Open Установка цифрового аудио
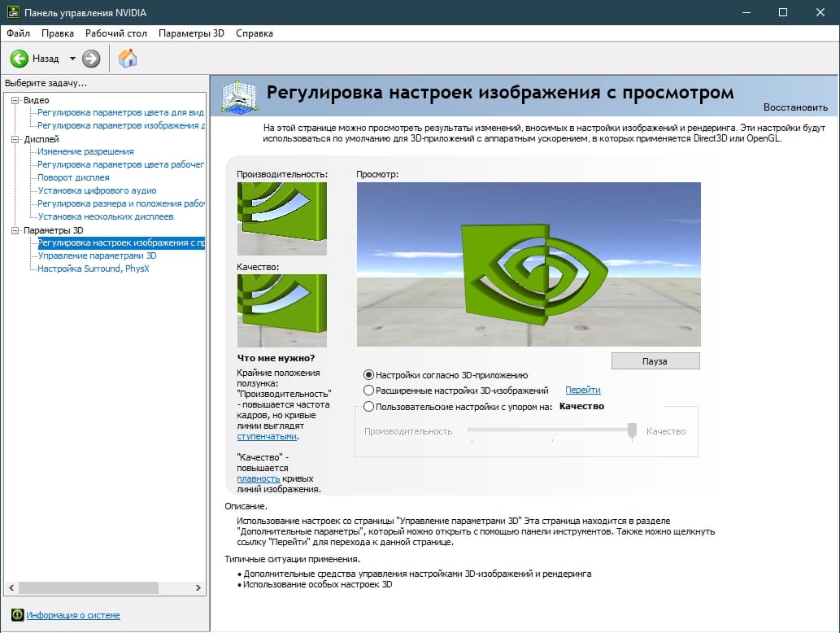The width and height of the screenshot is (840, 633). pos(97,190)
